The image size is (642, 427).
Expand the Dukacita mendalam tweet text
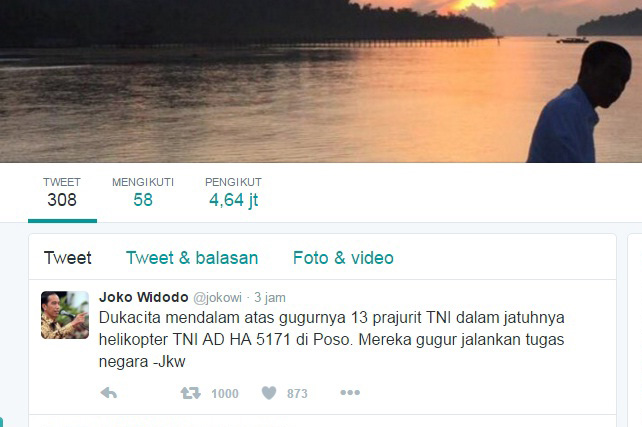(x=332, y=339)
